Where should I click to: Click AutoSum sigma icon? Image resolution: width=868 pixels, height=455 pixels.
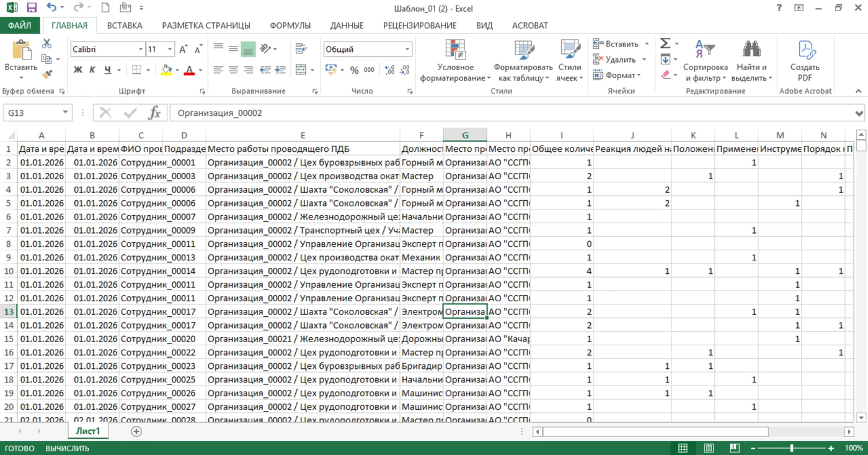[x=665, y=43]
